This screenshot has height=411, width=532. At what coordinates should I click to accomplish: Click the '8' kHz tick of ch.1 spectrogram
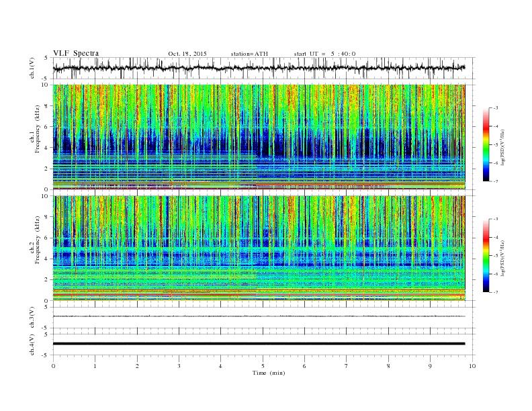(48, 106)
